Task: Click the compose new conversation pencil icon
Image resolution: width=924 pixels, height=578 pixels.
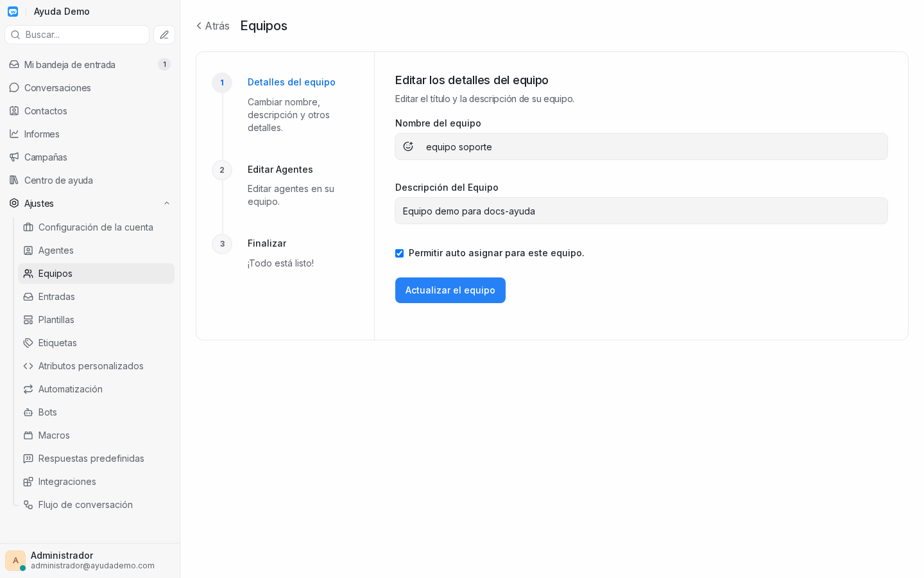Action: (164, 35)
